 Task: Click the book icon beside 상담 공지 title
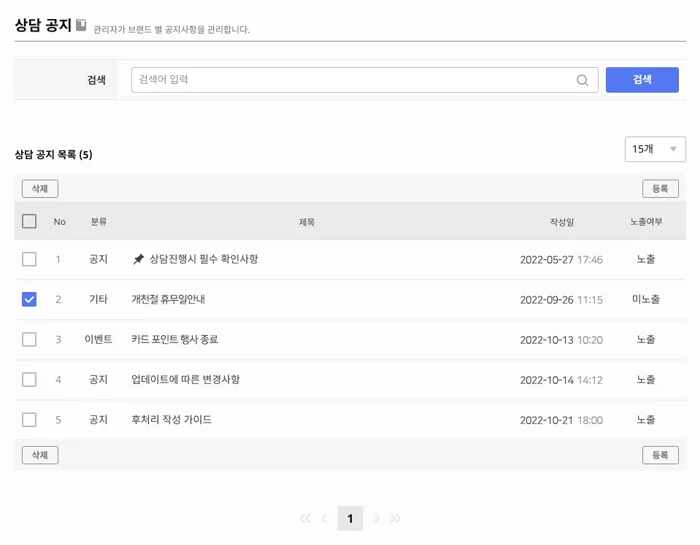click(81, 25)
